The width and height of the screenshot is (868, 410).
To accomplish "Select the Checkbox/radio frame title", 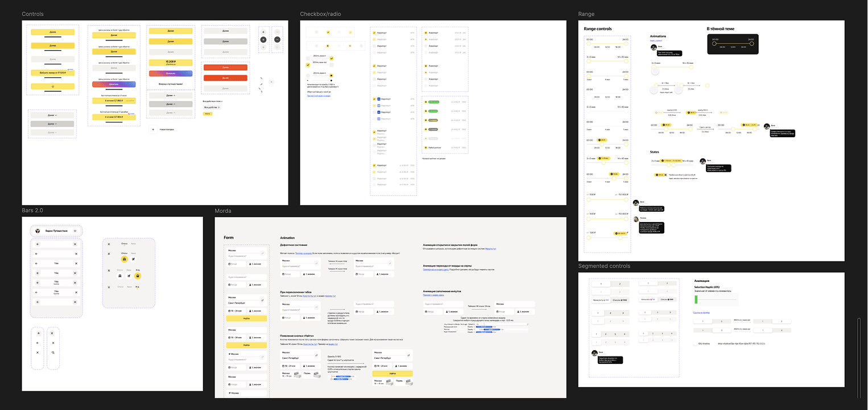I will pyautogui.click(x=321, y=14).
